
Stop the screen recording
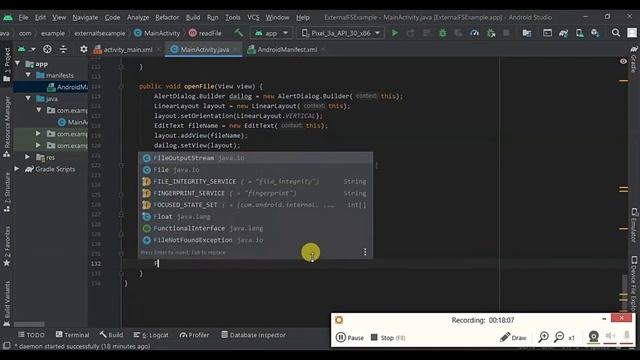(x=388, y=338)
